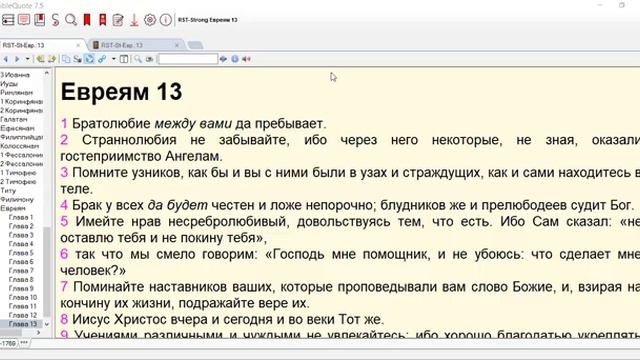Close the second RST-St tab
Image resolution: width=640 pixels, height=360 pixels.
[177, 45]
